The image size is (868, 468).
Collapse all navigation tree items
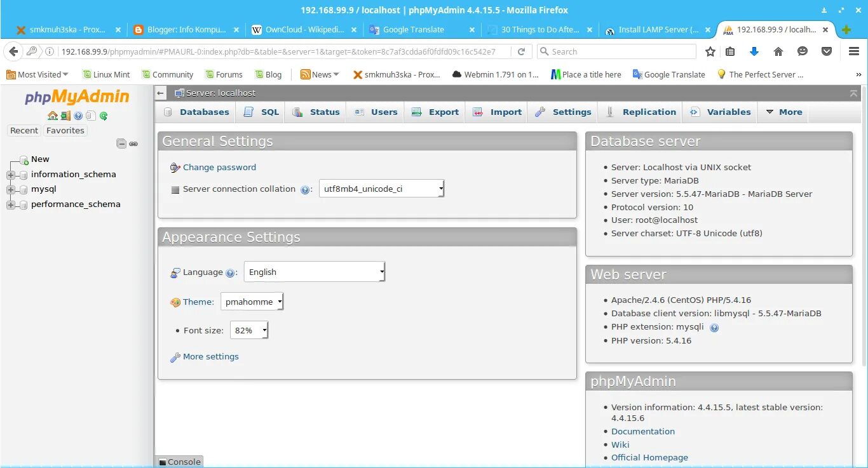(121, 144)
